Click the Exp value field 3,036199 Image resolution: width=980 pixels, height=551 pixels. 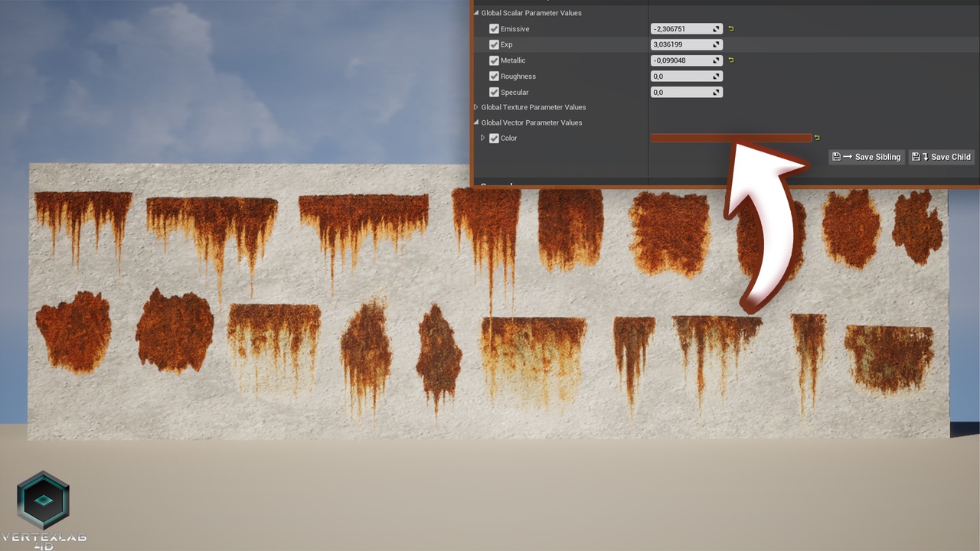click(686, 44)
